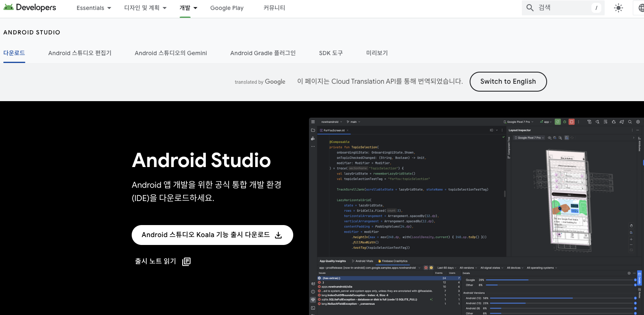Open the All versions filter dropdown
The image size is (644, 315).
point(468,268)
